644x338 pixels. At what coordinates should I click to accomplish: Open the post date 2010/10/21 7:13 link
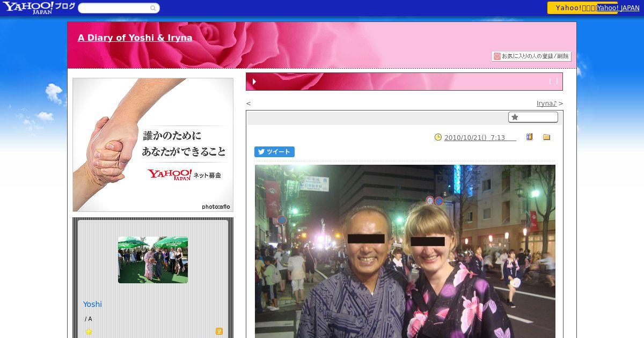coord(480,138)
